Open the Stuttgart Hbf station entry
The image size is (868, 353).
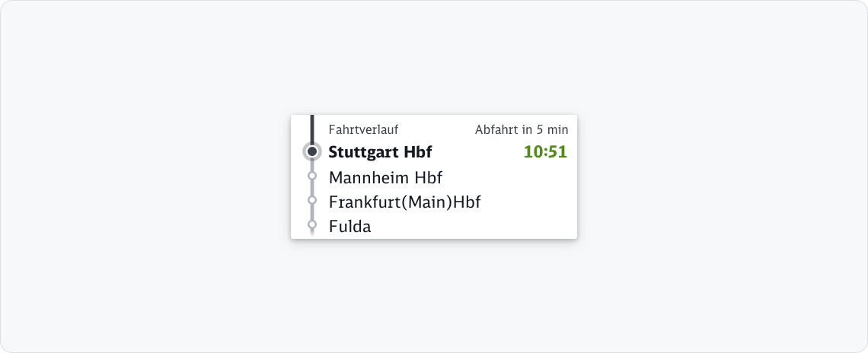click(x=380, y=152)
